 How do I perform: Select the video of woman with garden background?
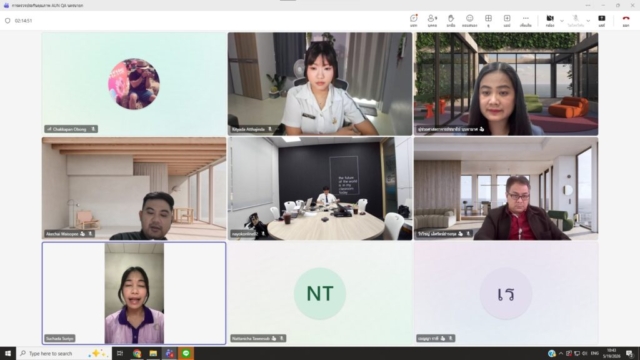[x=506, y=84]
